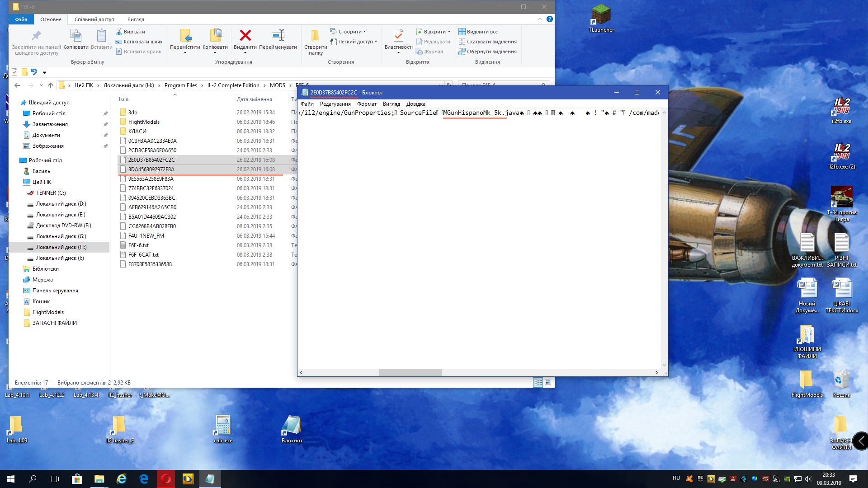Switch to details view toggle
Image resolution: width=868 pixels, height=488 pixels.
coord(538,382)
